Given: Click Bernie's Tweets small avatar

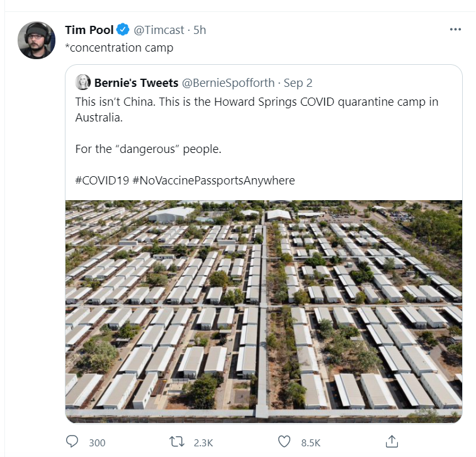Looking at the screenshot, I should click(x=82, y=82).
